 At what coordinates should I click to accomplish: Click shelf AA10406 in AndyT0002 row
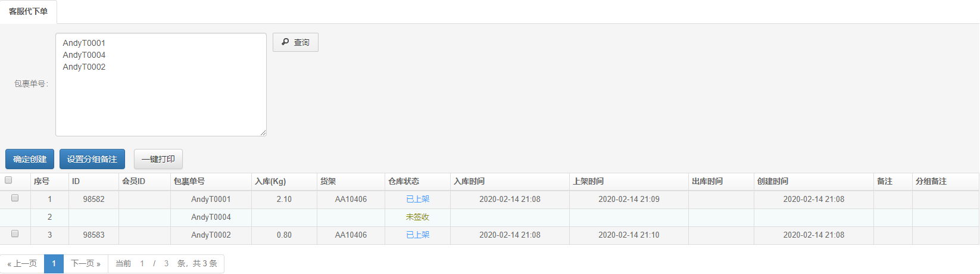[351, 235]
